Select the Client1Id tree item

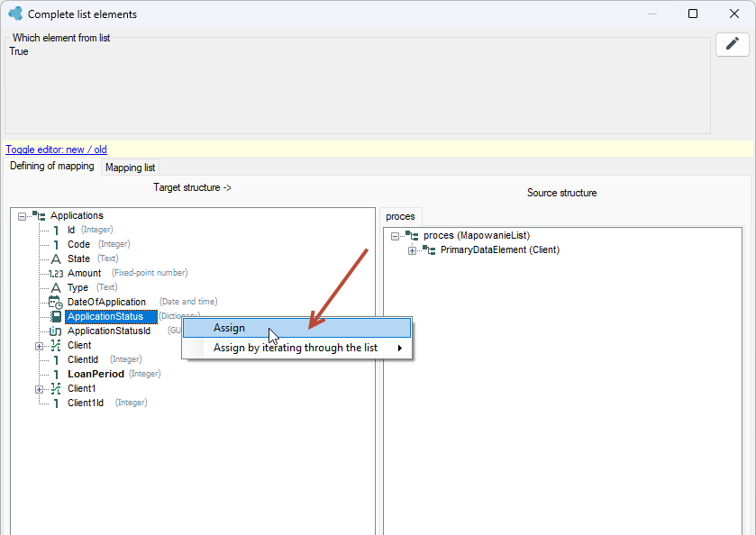[86, 403]
